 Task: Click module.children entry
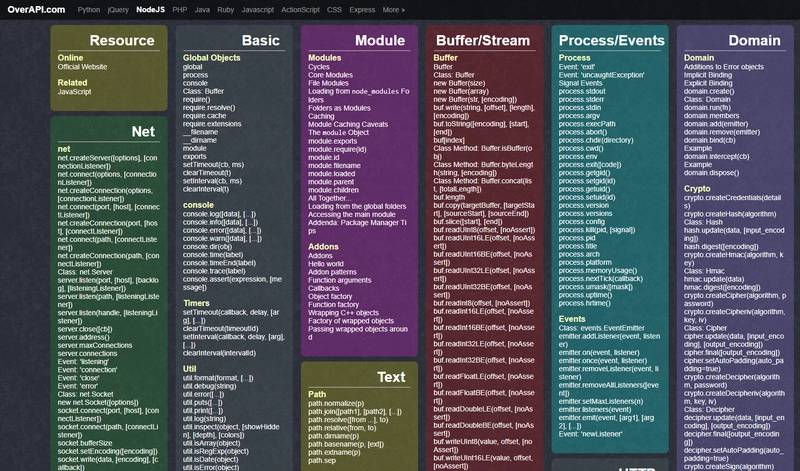333,190
